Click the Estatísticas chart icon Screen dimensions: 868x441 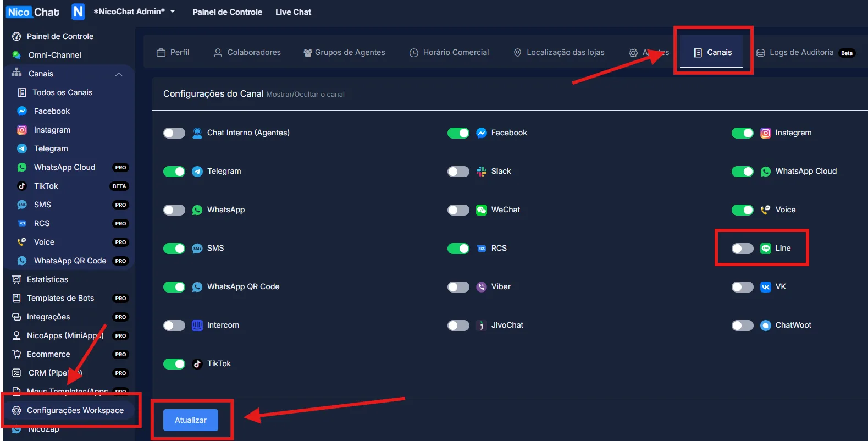(x=16, y=279)
